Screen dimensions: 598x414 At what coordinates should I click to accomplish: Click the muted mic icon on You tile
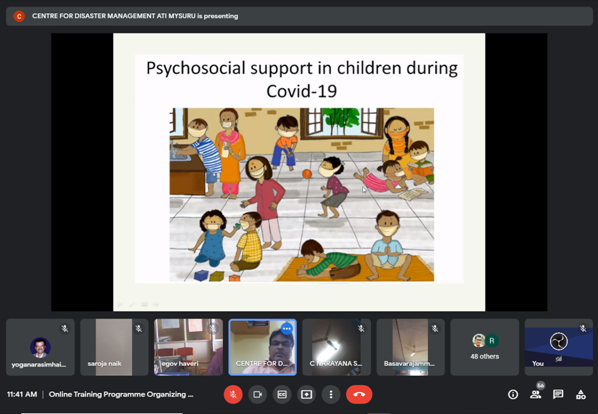[583, 328]
